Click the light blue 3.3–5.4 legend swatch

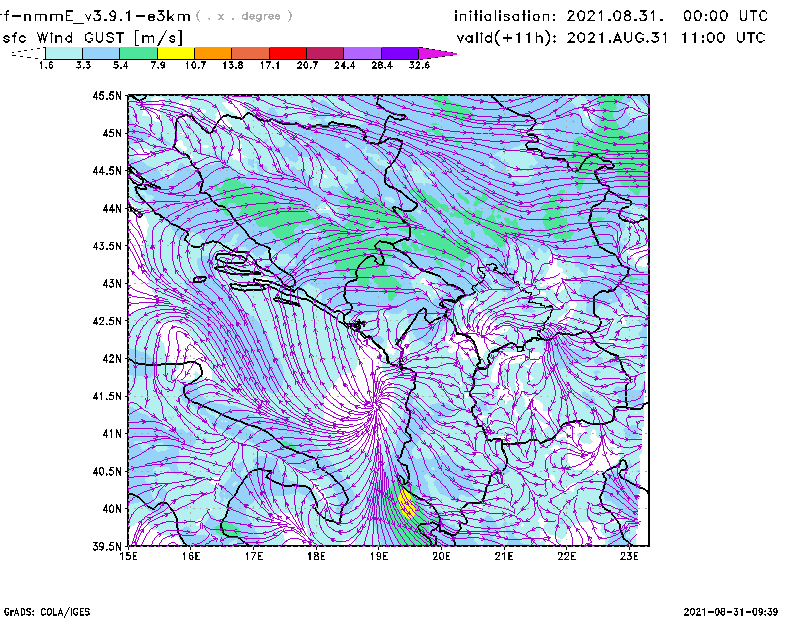(101, 53)
